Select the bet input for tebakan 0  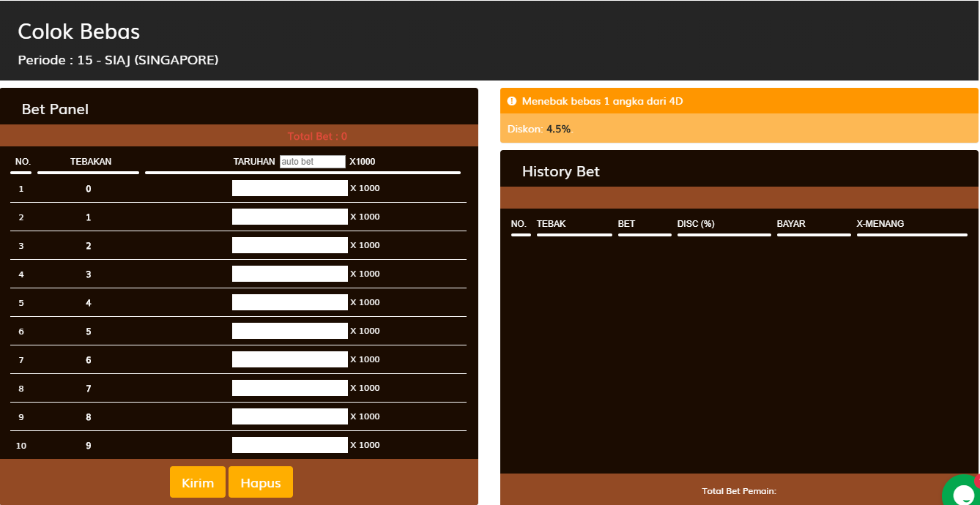(x=290, y=188)
